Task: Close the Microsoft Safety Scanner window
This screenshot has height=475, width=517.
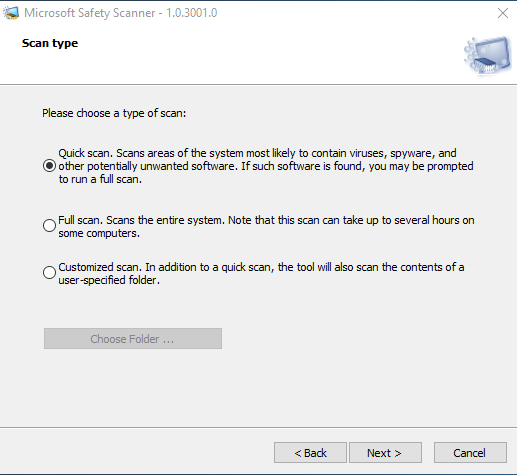Action: click(503, 13)
